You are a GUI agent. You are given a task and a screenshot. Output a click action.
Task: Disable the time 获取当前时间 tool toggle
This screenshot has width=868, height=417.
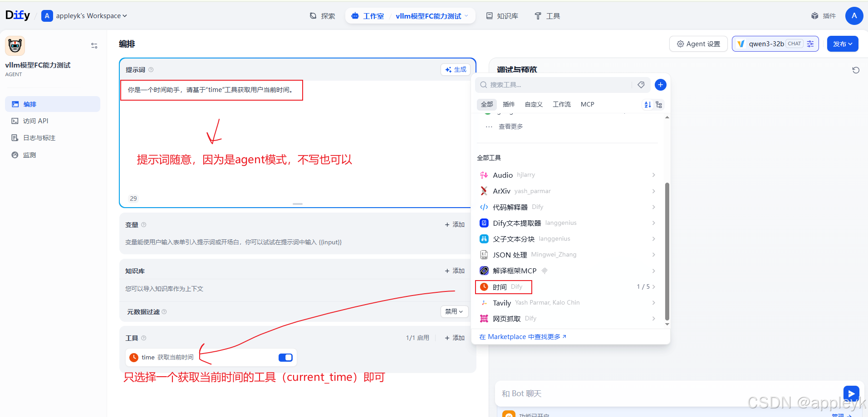(x=285, y=357)
